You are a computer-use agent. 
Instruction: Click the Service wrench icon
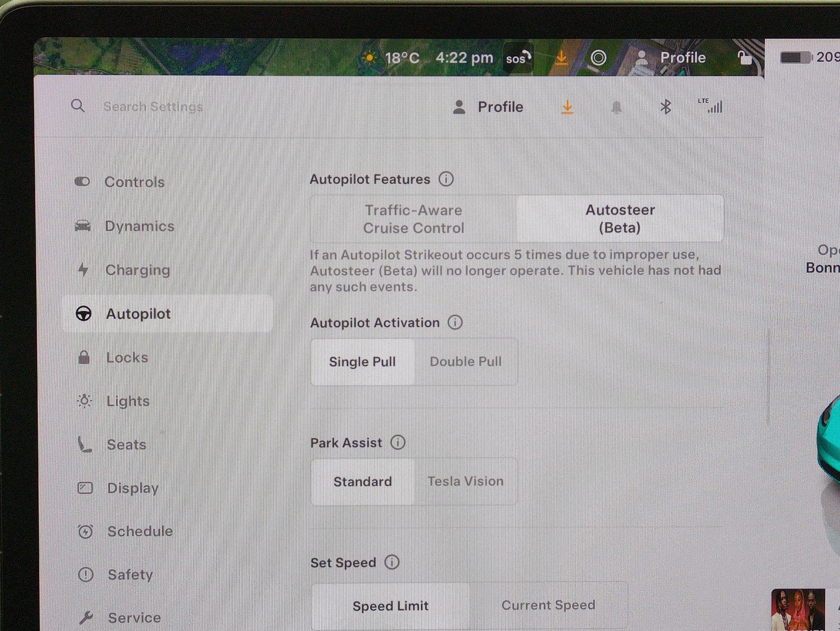coord(86,617)
